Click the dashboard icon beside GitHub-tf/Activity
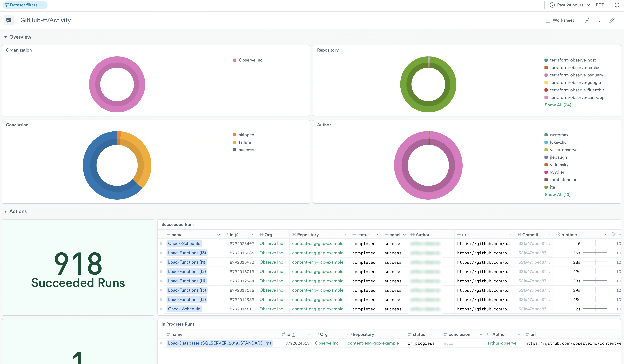624x364 pixels. (x=9, y=20)
